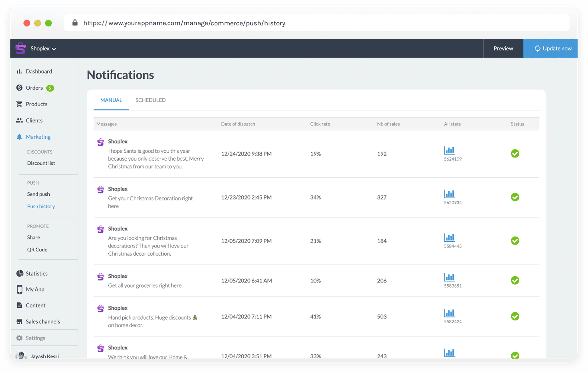Expand the Shoplex app switcher dropdown
This screenshot has height=373, width=588.
click(54, 48)
